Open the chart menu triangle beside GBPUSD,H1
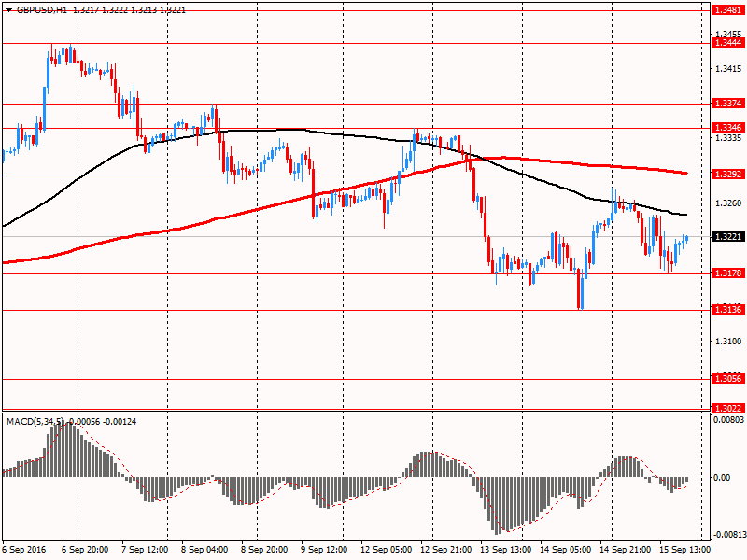 pos(8,10)
